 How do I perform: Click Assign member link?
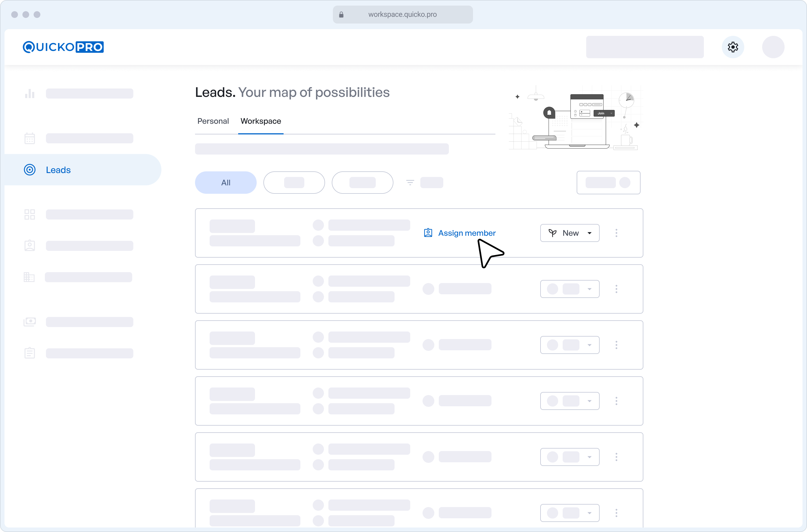click(x=467, y=233)
